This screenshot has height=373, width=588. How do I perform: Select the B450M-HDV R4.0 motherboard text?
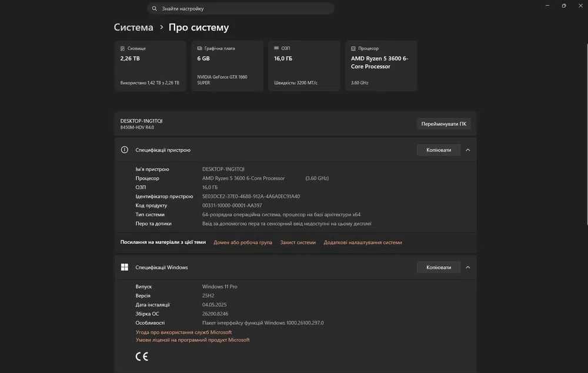tap(137, 127)
